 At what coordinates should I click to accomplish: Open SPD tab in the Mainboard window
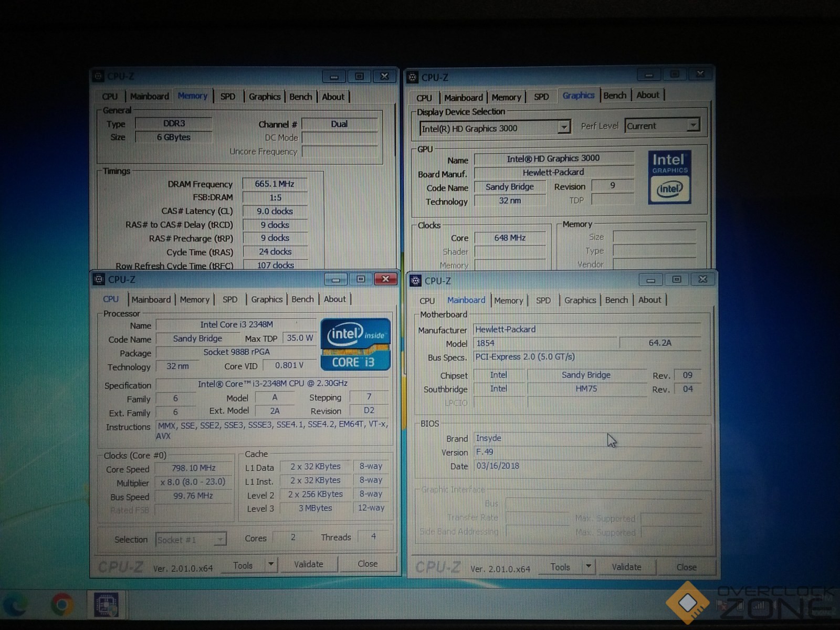click(543, 300)
